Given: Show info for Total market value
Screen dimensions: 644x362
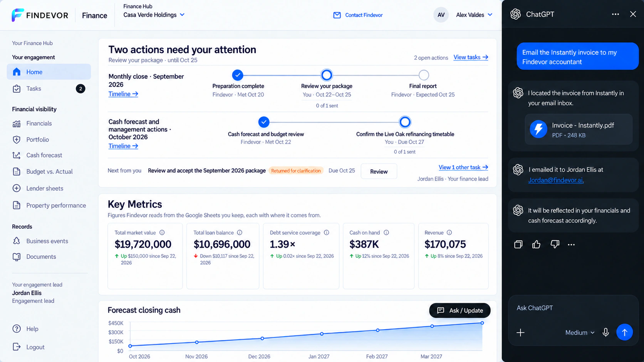Looking at the screenshot, I should pos(162,233).
